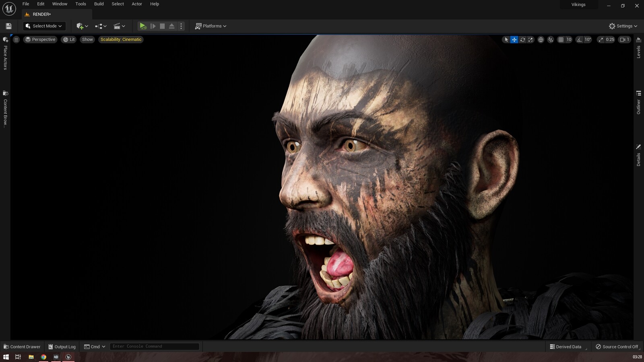The image size is (644, 362).
Task: Save the current level with the floppy icon
Action: [x=8, y=26]
